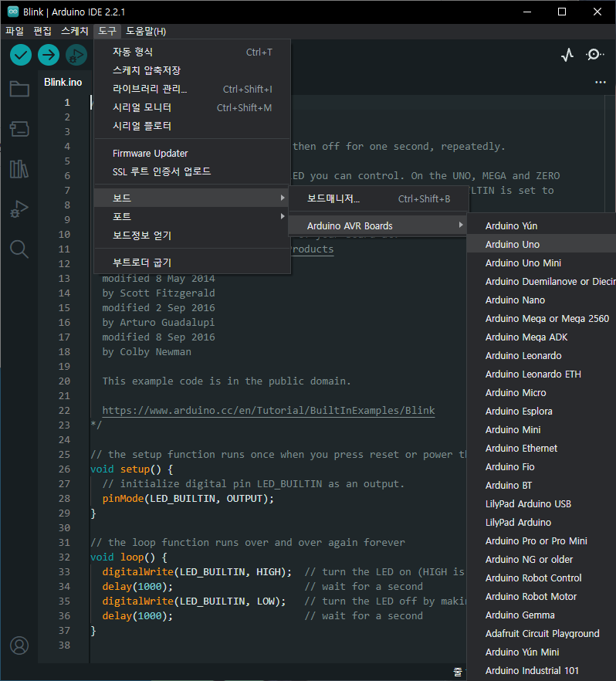Open the editor three-dots overflow menu

tap(601, 82)
